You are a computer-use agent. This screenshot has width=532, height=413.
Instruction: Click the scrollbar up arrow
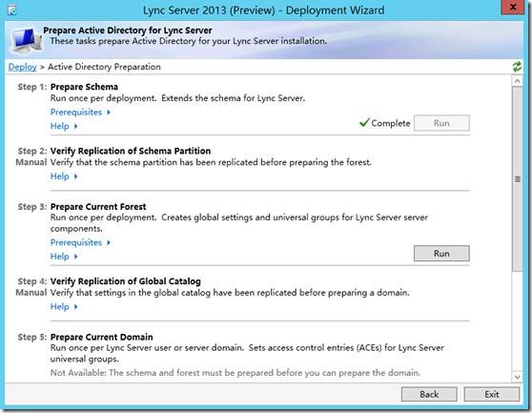(517, 81)
